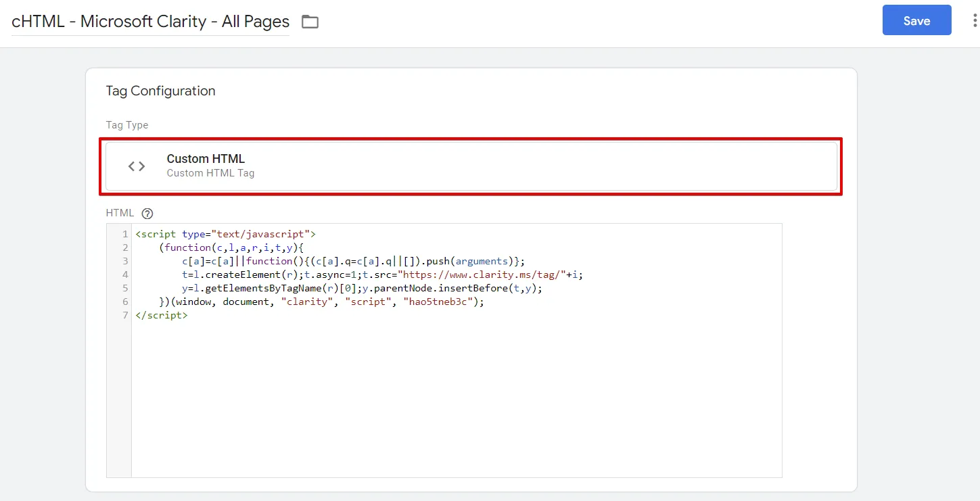
Task: Click the 'Custom HTML Tag' subtitle text
Action: (210, 173)
